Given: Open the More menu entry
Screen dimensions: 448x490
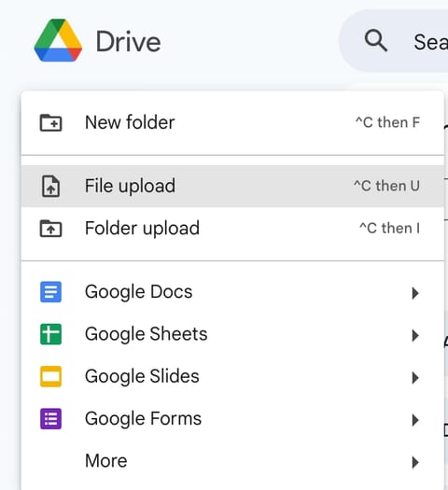Looking at the screenshot, I should (232, 461).
